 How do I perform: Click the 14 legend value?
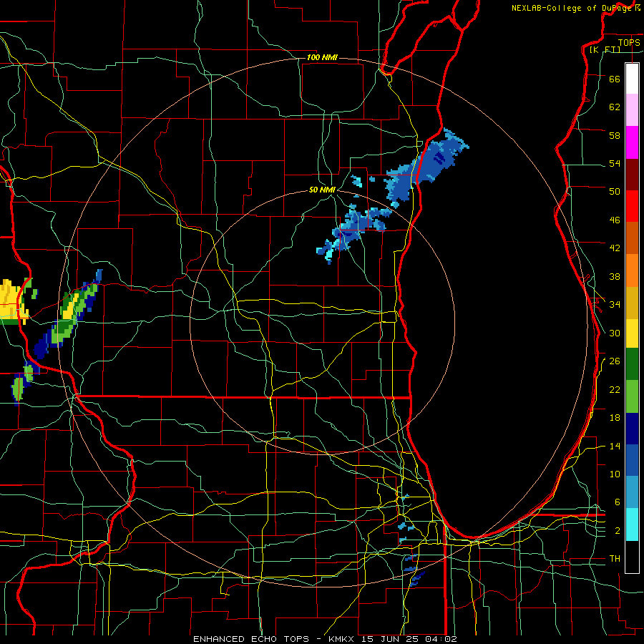tap(615, 446)
